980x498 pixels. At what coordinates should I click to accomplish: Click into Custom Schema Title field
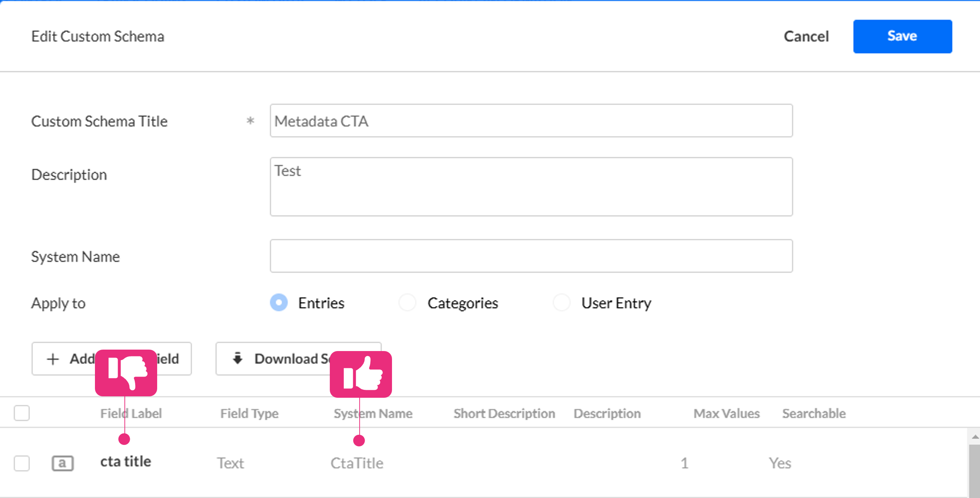[x=531, y=120]
